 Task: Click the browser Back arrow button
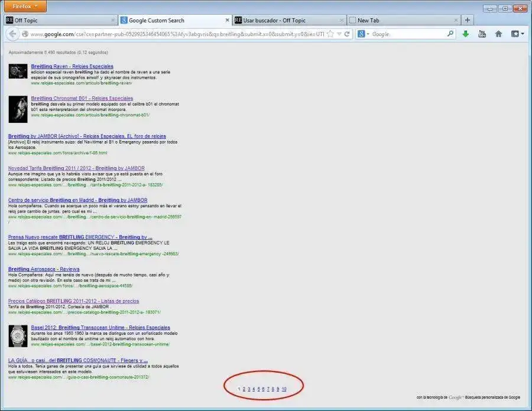pos(12,34)
